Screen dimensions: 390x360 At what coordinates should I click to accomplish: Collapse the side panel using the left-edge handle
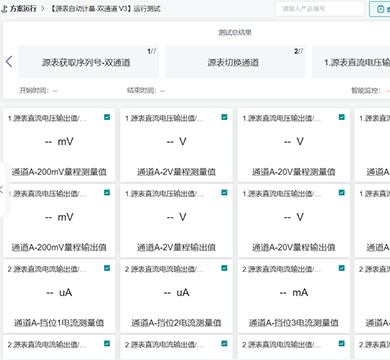point(2,189)
